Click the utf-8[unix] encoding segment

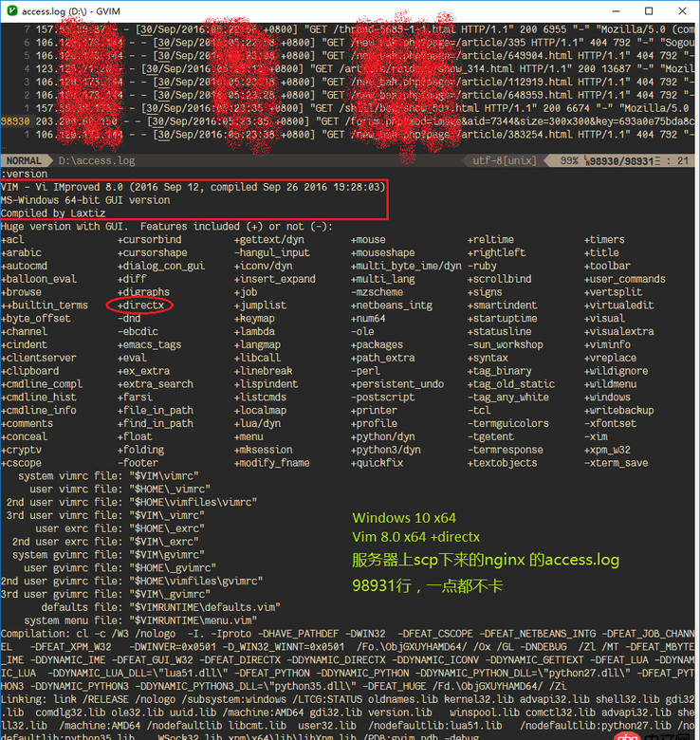pyautogui.click(x=505, y=161)
